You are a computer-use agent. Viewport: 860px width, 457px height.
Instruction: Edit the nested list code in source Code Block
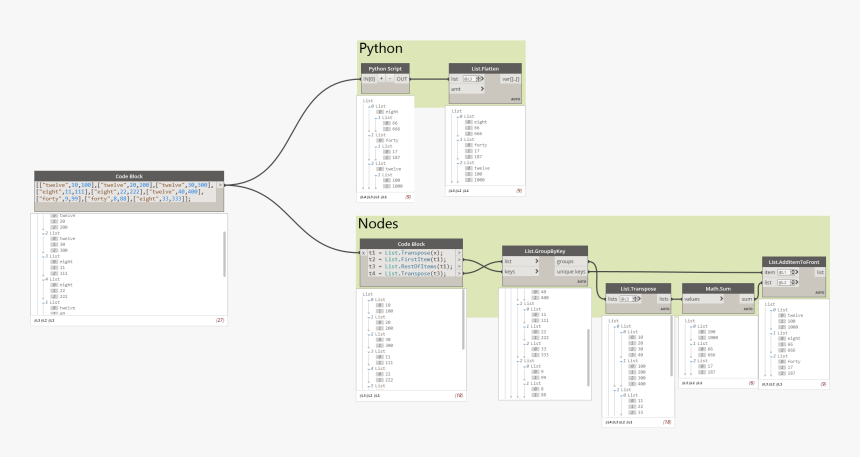point(126,192)
